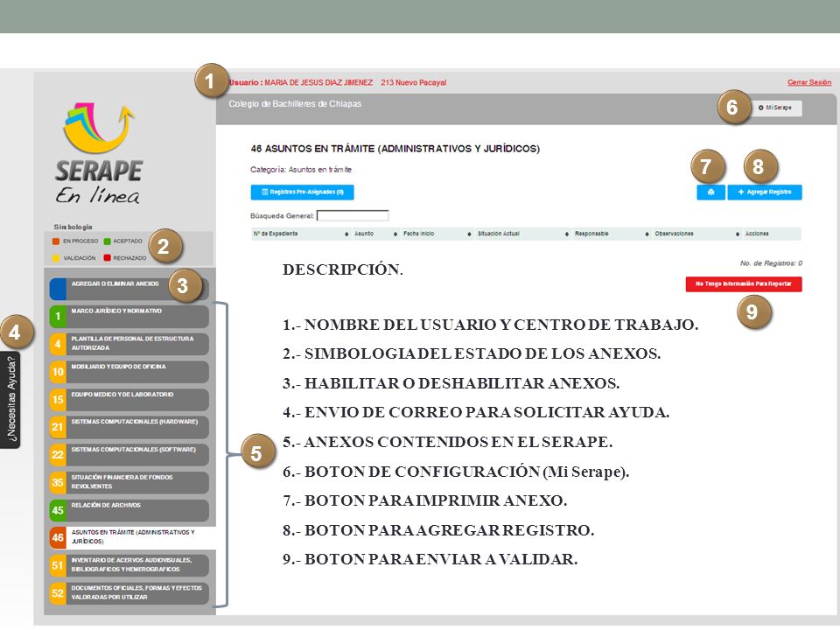Open annex 10 Mobiliario y Equipo de Oficina

tap(129, 372)
